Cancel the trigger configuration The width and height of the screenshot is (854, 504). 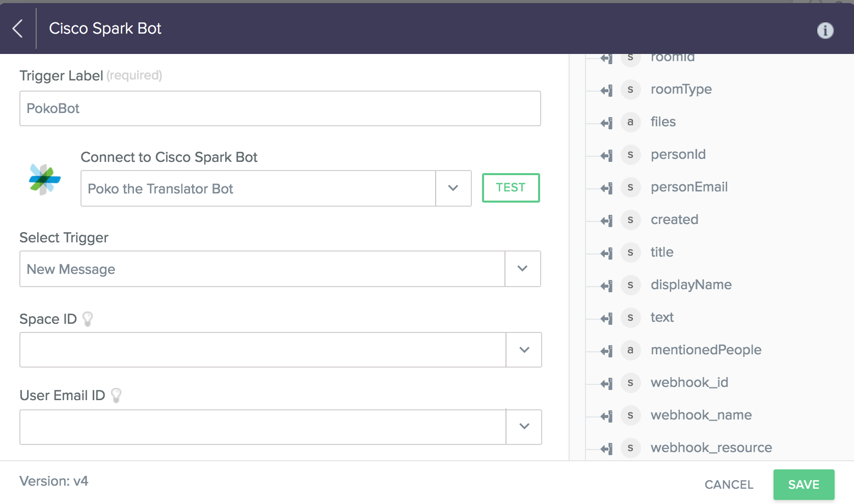729,485
